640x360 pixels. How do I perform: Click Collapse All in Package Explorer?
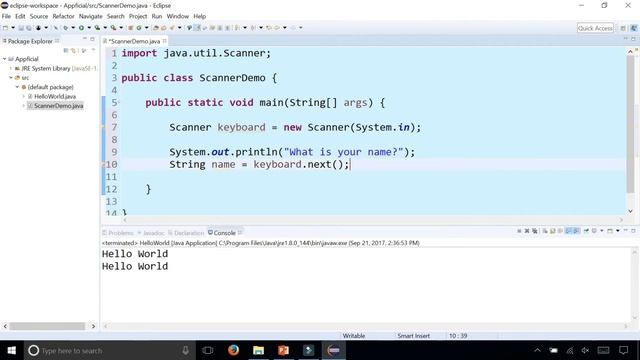[65, 51]
